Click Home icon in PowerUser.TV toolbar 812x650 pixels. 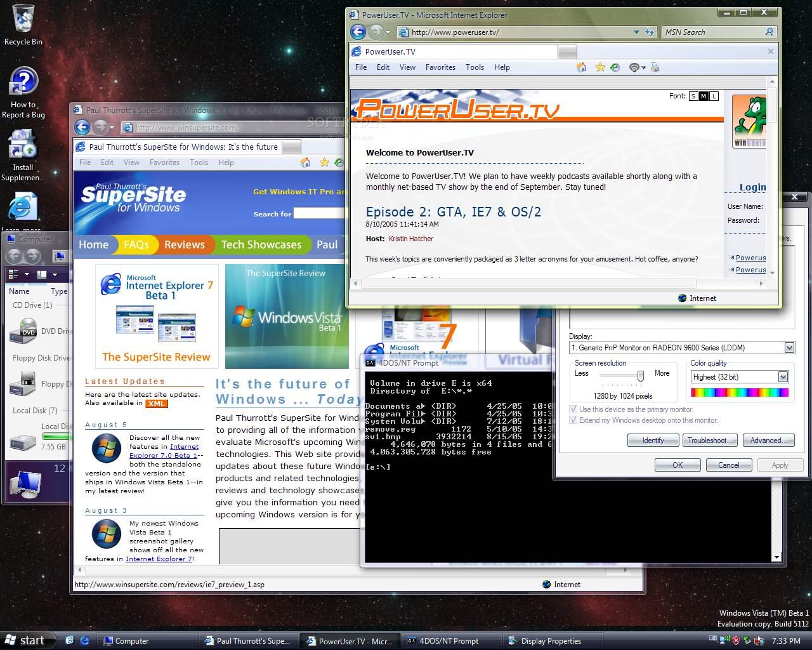click(582, 67)
